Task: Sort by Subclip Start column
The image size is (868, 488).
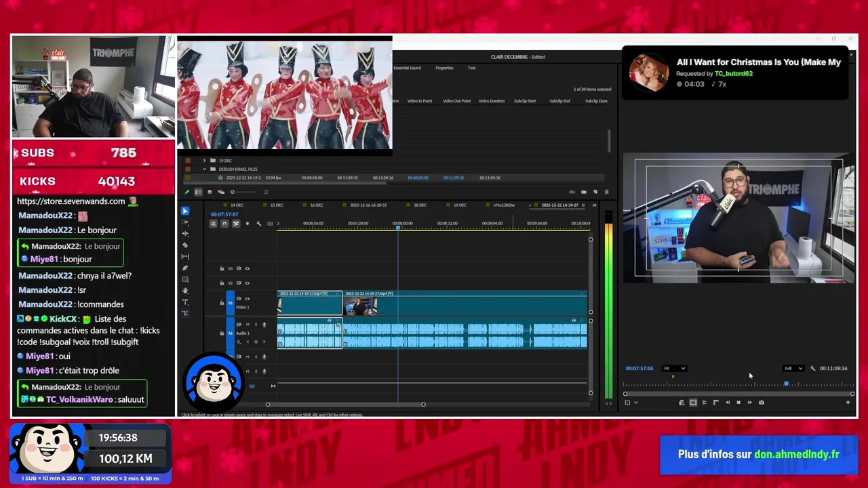Action: [525, 101]
